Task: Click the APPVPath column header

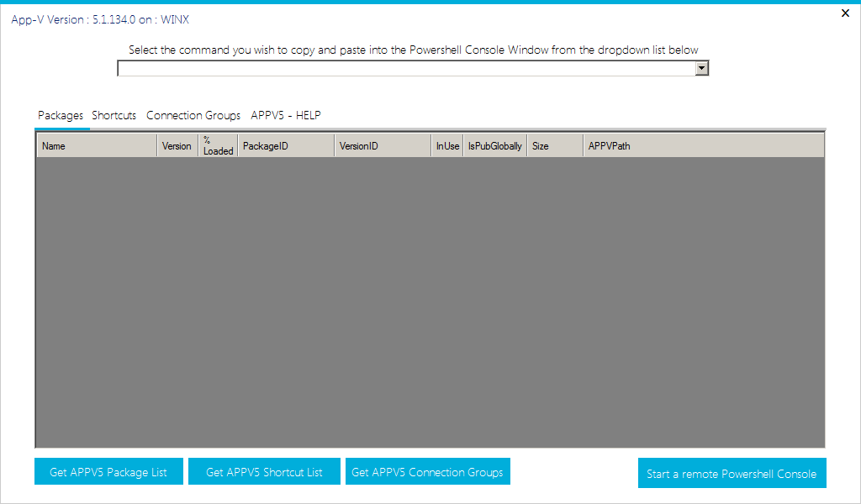Action: [704, 146]
